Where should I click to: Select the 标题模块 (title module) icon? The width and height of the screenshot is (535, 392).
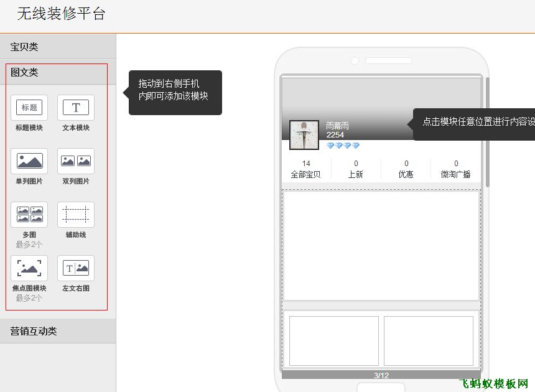click(x=29, y=107)
